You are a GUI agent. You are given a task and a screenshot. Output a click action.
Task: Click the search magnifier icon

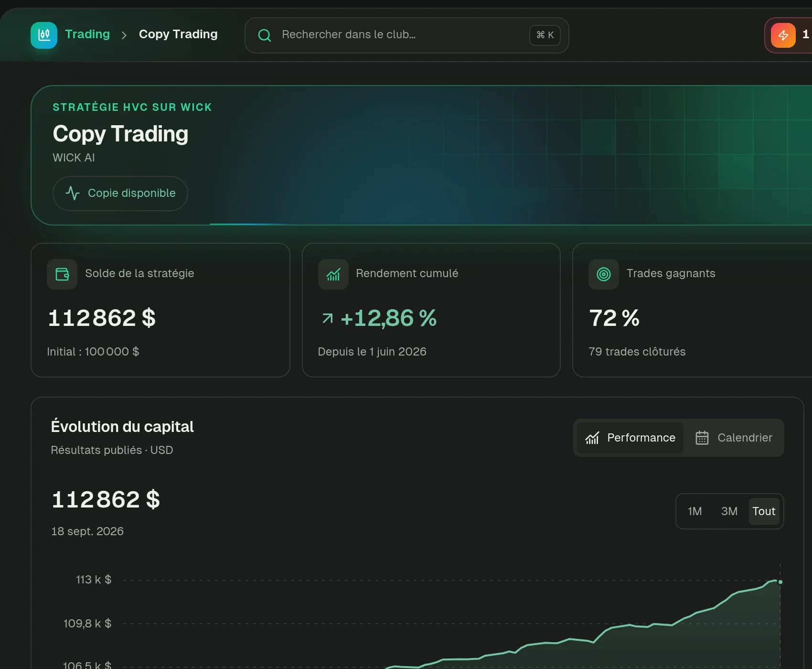click(x=265, y=35)
